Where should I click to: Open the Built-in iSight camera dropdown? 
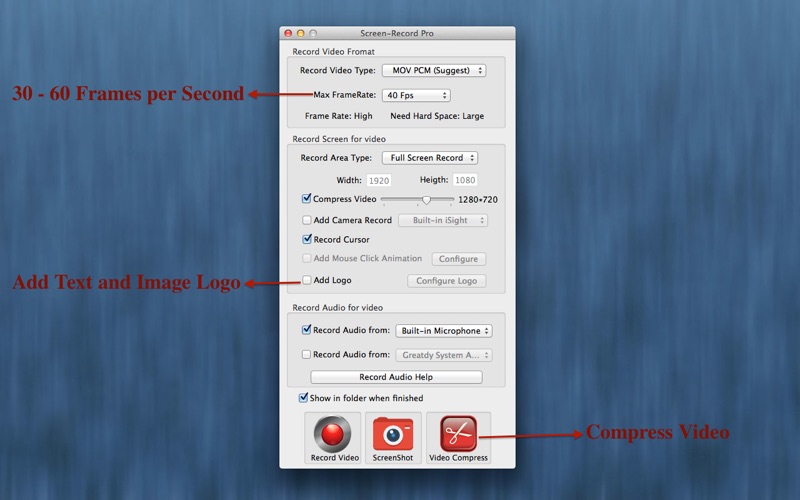443,220
